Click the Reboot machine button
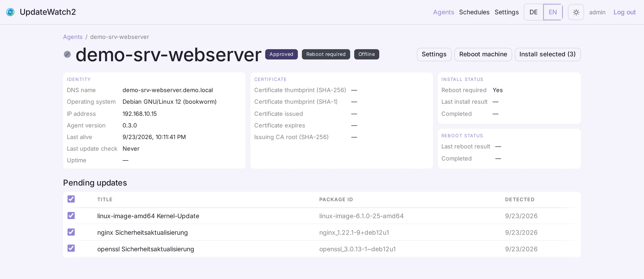Viewport: 644px width, 279px height. pyautogui.click(x=483, y=54)
